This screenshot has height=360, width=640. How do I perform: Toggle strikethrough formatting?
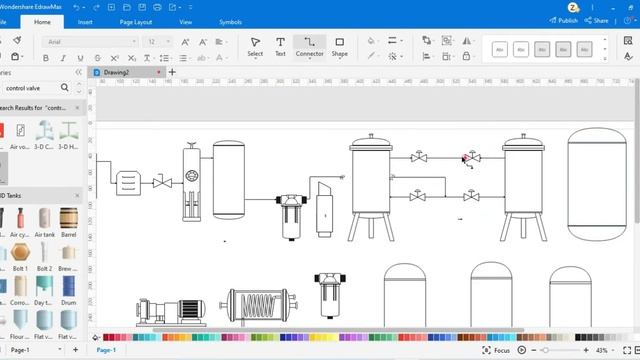tap(97, 58)
